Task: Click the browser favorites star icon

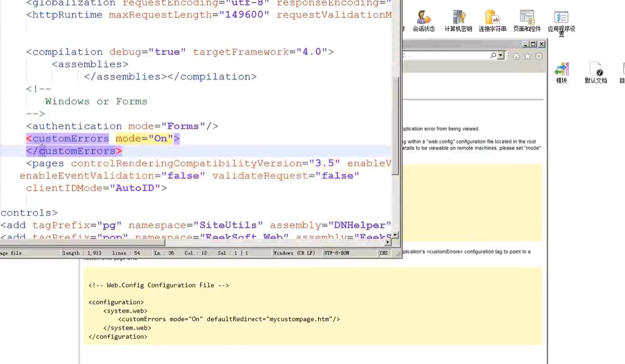Action: (x=528, y=56)
